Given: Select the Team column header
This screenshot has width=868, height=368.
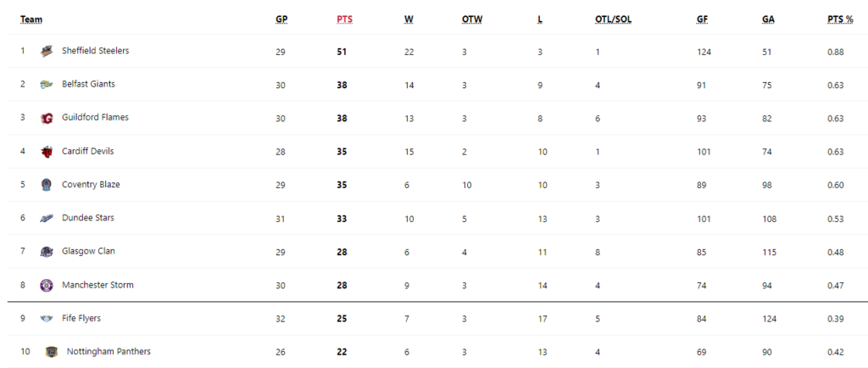Looking at the screenshot, I should point(31,20).
